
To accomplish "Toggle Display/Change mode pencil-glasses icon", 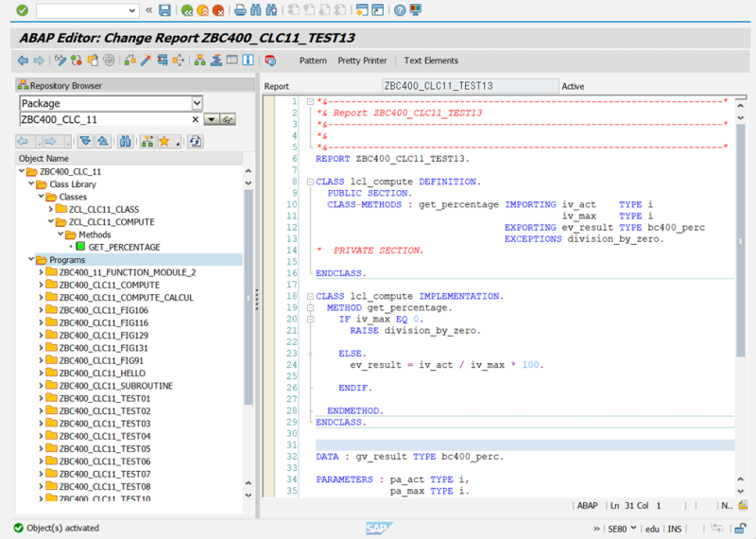I will pos(60,61).
